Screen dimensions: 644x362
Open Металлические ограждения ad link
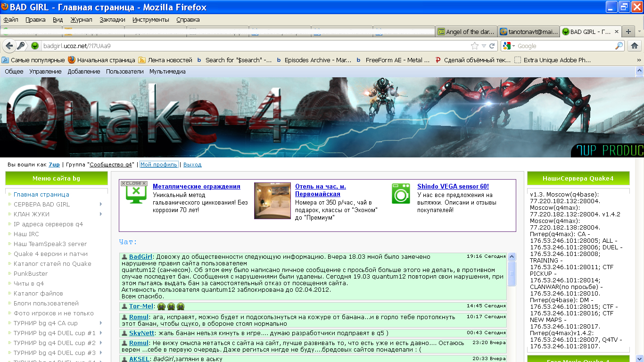197,187
